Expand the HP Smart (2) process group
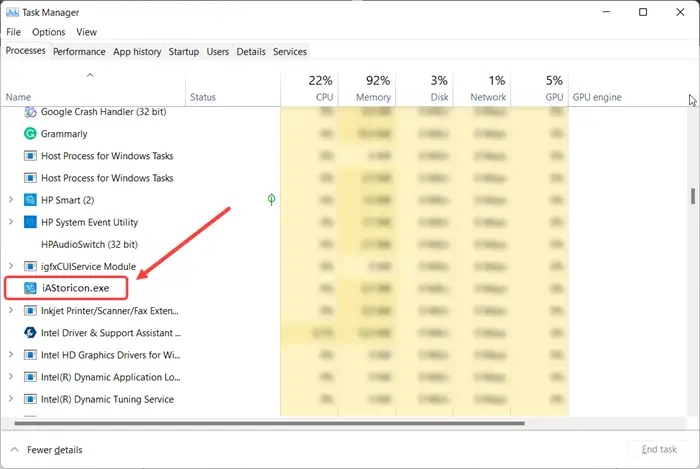The width and height of the screenshot is (700, 469). 11,199
